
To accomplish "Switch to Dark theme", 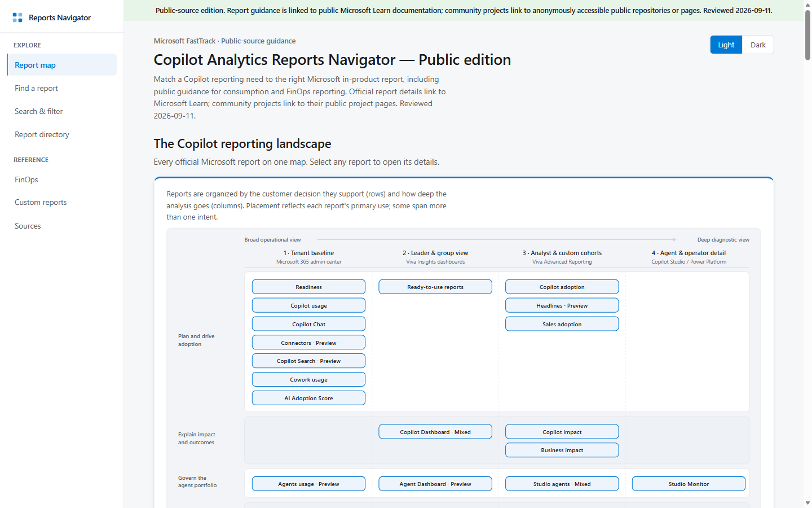I will point(758,45).
